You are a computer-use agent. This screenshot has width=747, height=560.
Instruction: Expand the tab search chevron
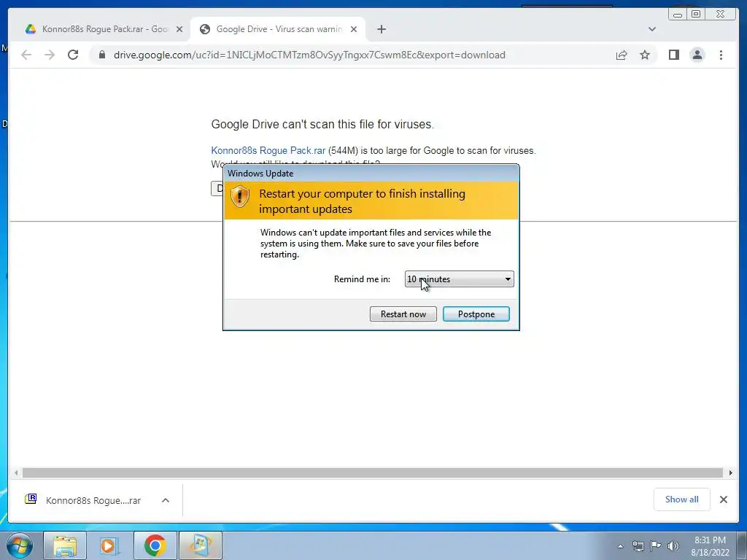pyautogui.click(x=651, y=29)
